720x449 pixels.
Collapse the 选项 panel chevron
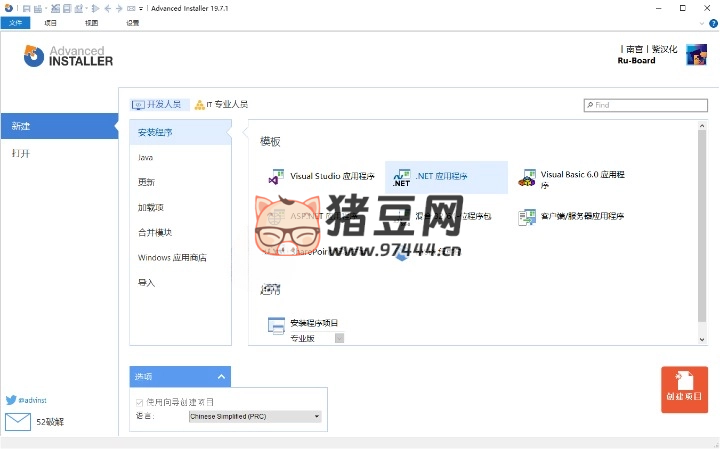pos(222,377)
